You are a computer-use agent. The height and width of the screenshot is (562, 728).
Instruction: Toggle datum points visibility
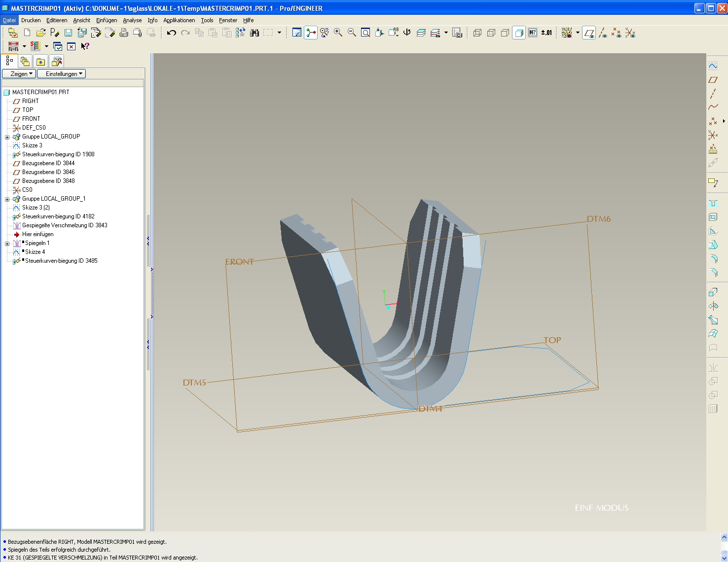(617, 33)
